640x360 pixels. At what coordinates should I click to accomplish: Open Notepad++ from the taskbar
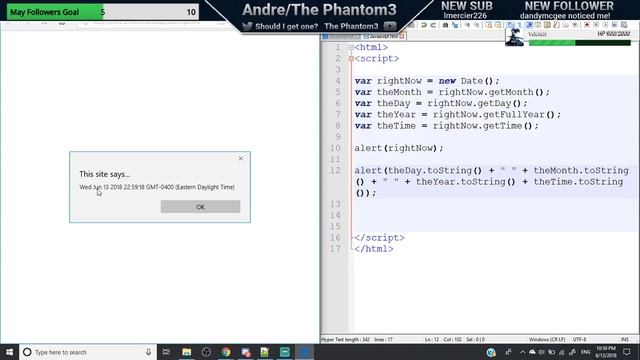(x=265, y=352)
